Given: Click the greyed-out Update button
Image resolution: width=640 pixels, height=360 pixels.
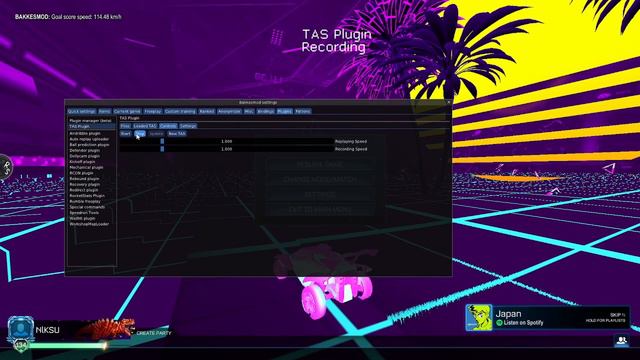Looking at the screenshot, I should [156, 134].
